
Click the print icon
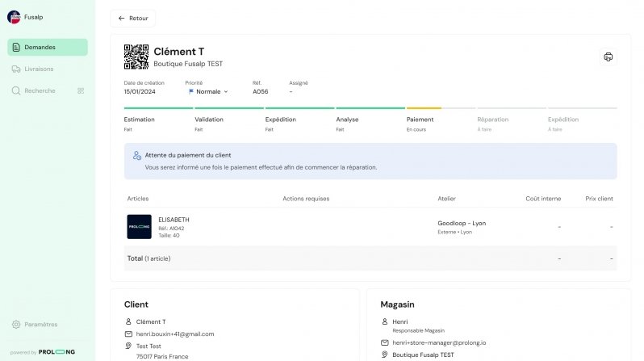click(608, 57)
